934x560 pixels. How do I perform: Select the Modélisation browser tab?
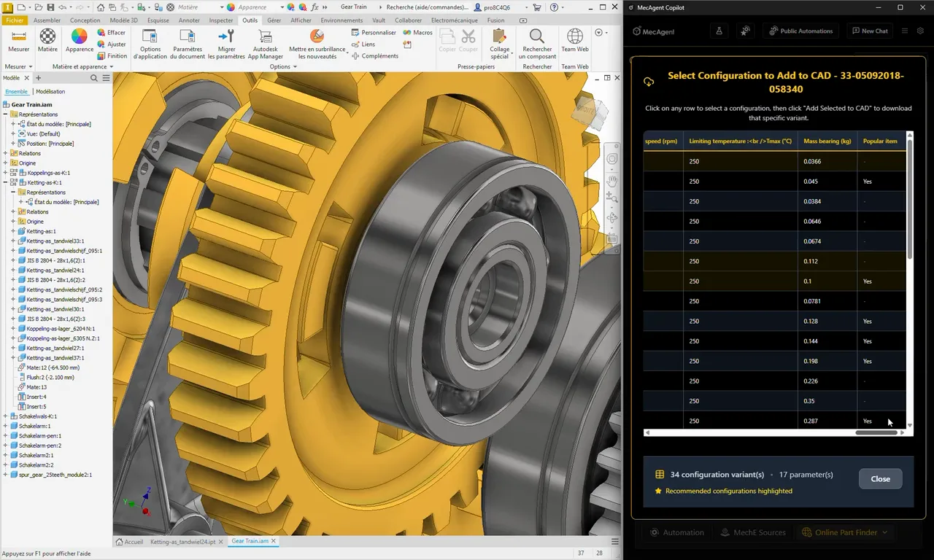pos(50,92)
